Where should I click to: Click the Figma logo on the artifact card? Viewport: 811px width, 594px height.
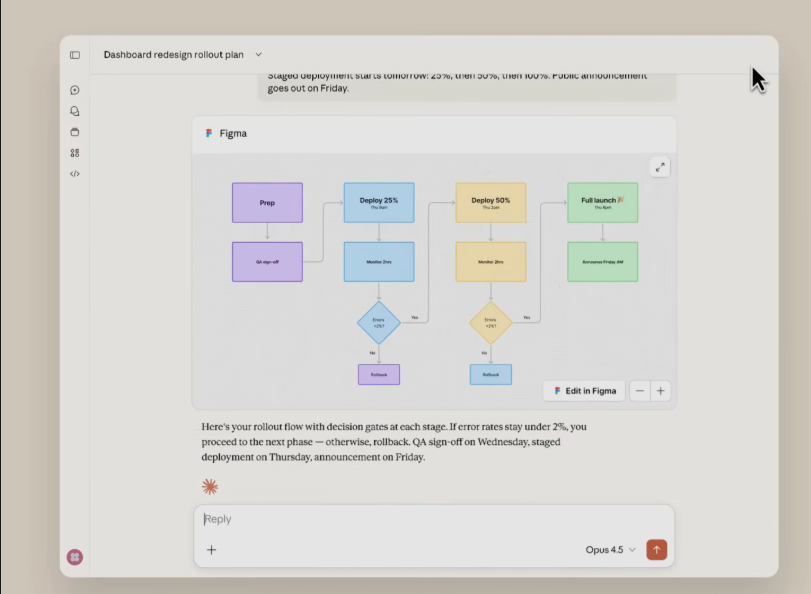tap(210, 133)
